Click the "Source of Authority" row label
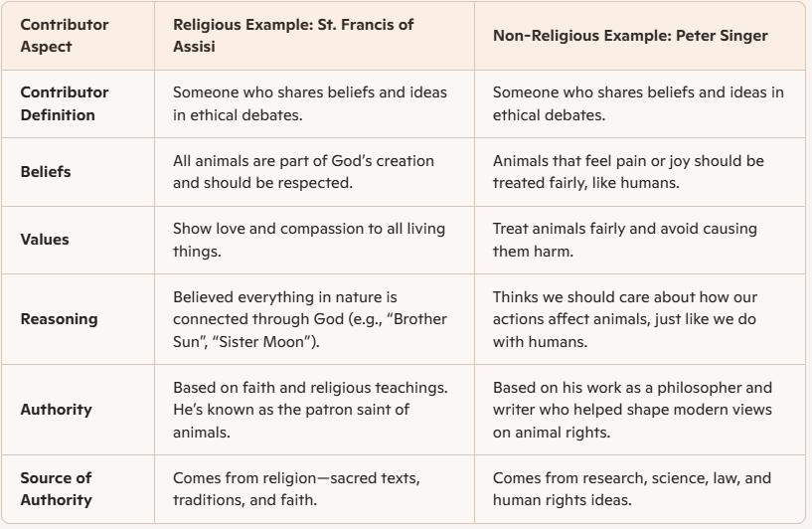Image resolution: width=812 pixels, height=529 pixels. click(x=58, y=489)
